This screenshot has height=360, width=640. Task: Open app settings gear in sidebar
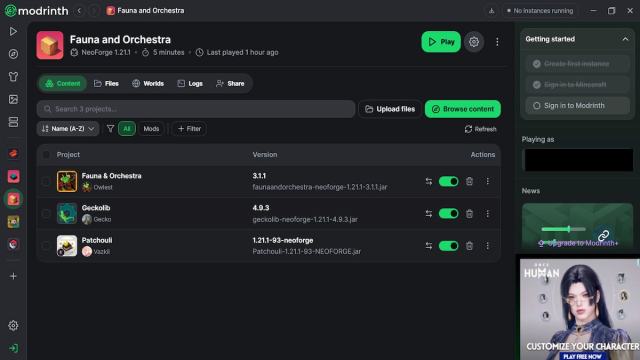[x=13, y=325]
